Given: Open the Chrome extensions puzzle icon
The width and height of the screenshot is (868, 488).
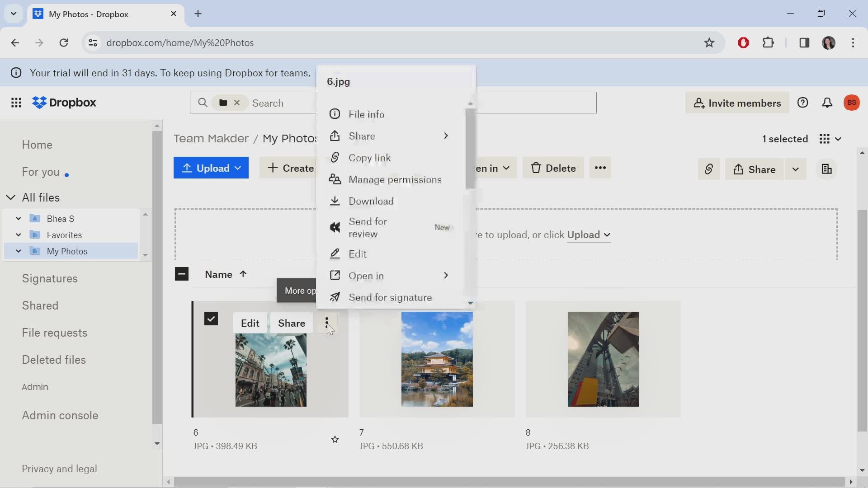Looking at the screenshot, I should coord(768,43).
